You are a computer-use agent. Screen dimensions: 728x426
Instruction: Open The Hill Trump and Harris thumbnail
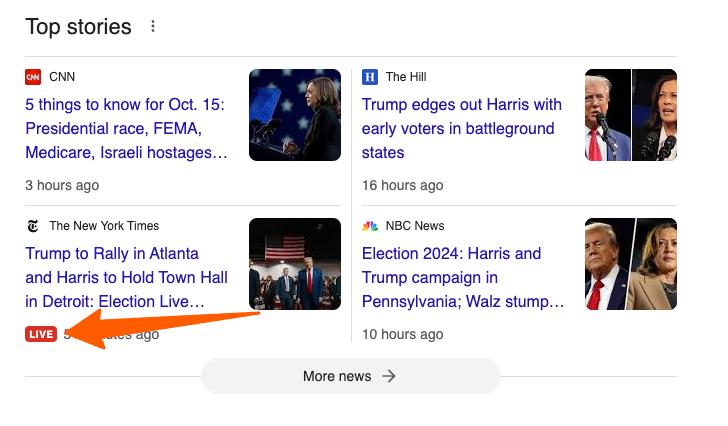631,115
